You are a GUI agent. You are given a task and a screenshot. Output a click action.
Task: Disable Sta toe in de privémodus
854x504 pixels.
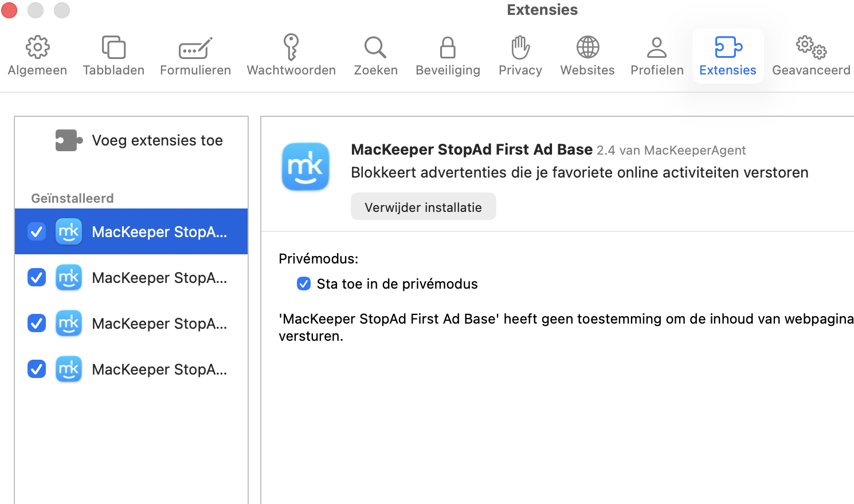click(x=304, y=283)
